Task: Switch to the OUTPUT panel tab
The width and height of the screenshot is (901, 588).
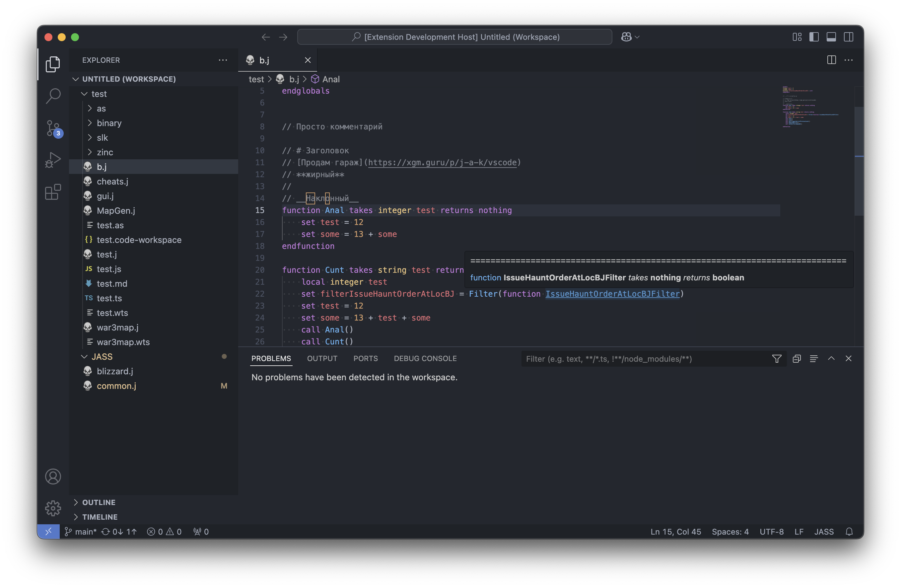Action: pos(322,358)
